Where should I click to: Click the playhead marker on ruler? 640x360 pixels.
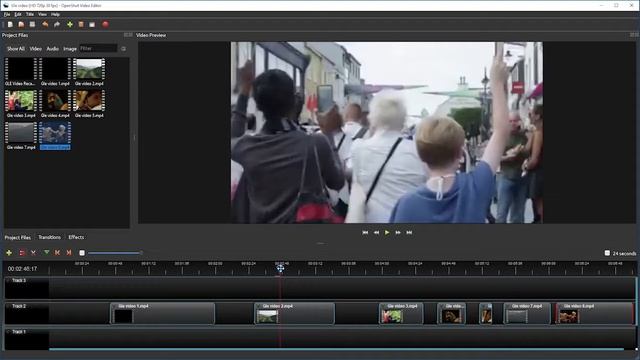click(x=280, y=268)
